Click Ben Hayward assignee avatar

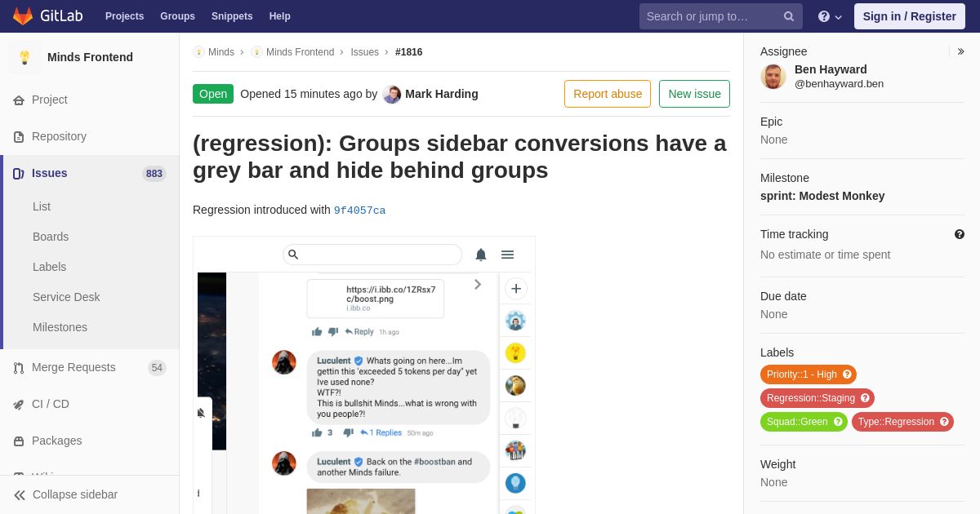[773, 76]
